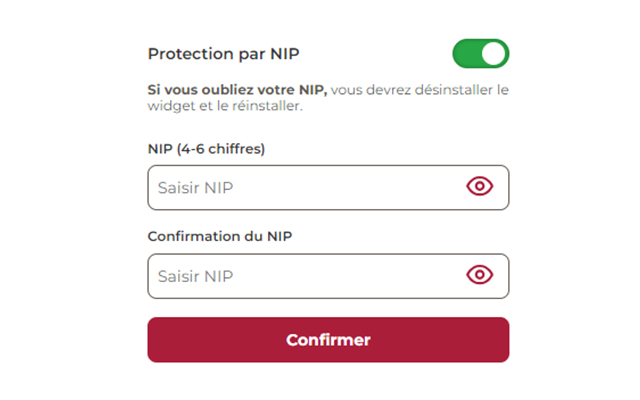
Task: Show the NIP field's hidden digits
Action: point(480,187)
